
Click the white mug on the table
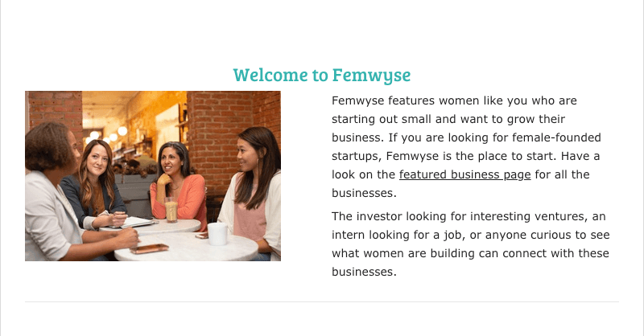pyautogui.click(x=217, y=233)
